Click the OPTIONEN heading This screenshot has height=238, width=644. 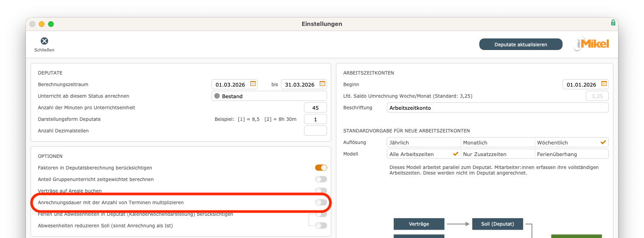(x=50, y=156)
